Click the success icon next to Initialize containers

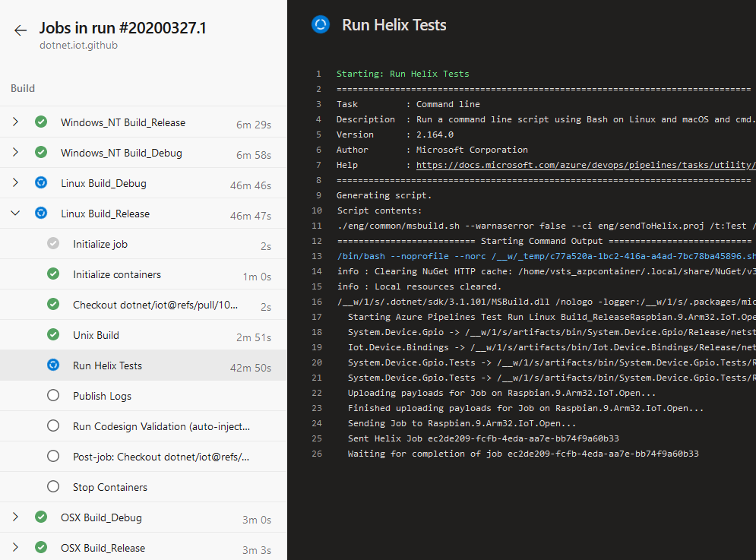coord(52,274)
